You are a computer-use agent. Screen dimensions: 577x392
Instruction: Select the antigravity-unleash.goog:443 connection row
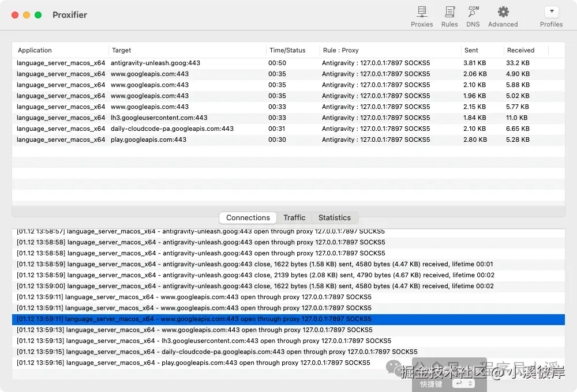coord(288,63)
